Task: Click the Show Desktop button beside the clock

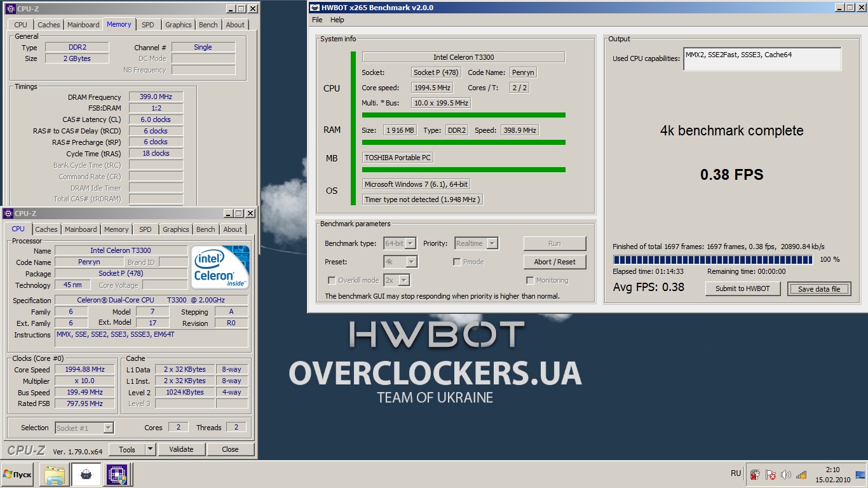Action: click(x=860, y=474)
